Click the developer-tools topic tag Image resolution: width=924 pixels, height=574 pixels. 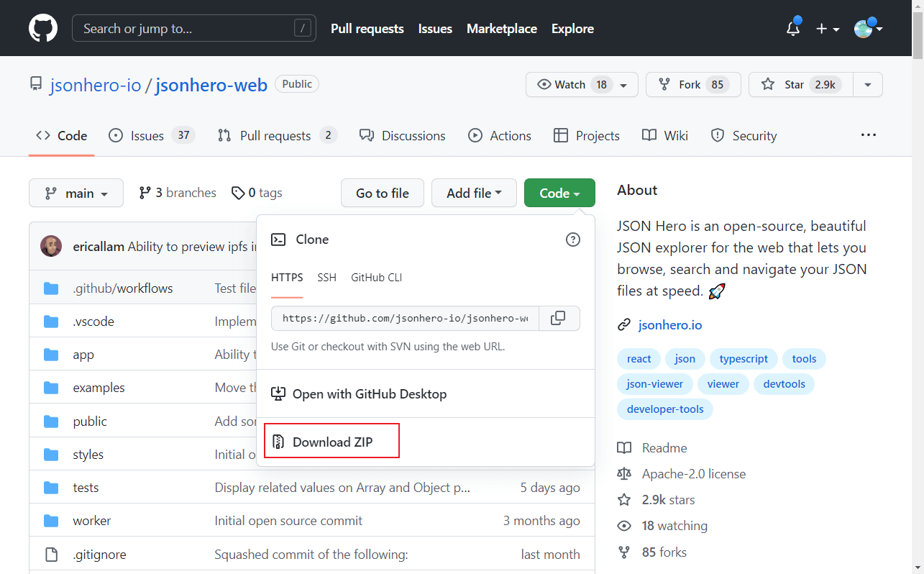click(665, 409)
